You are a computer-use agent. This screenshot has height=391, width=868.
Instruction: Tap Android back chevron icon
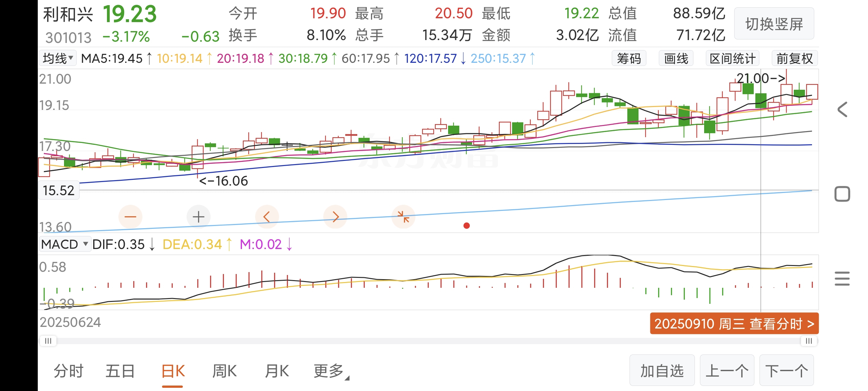click(842, 110)
